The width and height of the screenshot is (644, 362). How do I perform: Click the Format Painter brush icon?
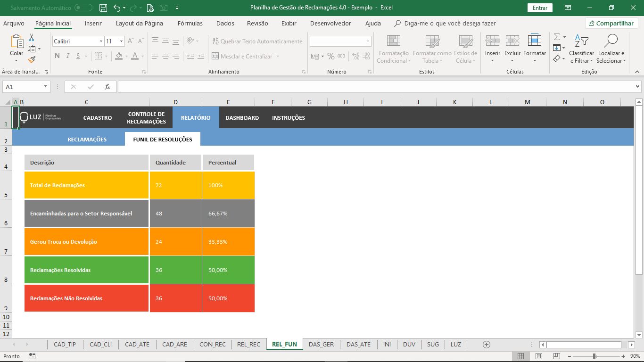32,60
